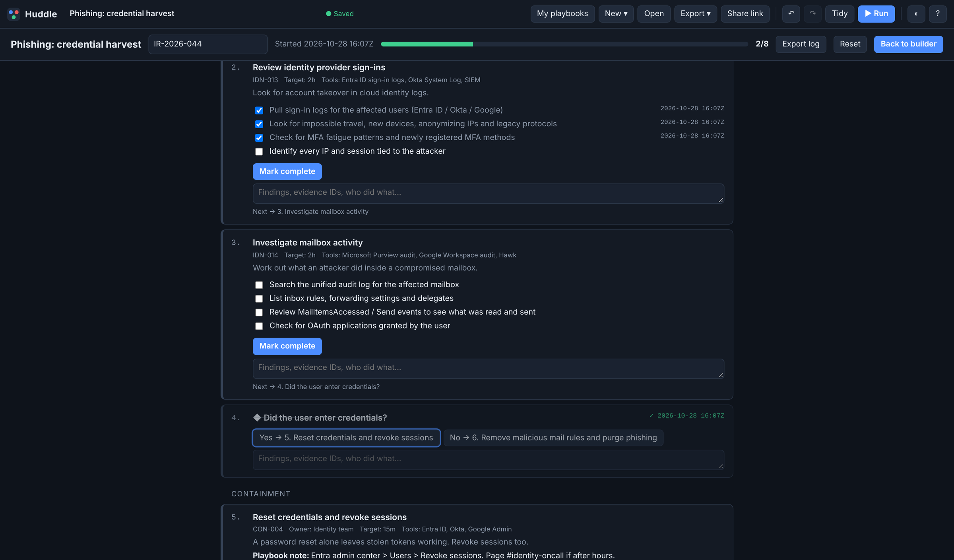The image size is (954, 560).
Task: Expand the Export dropdown
Action: click(695, 14)
